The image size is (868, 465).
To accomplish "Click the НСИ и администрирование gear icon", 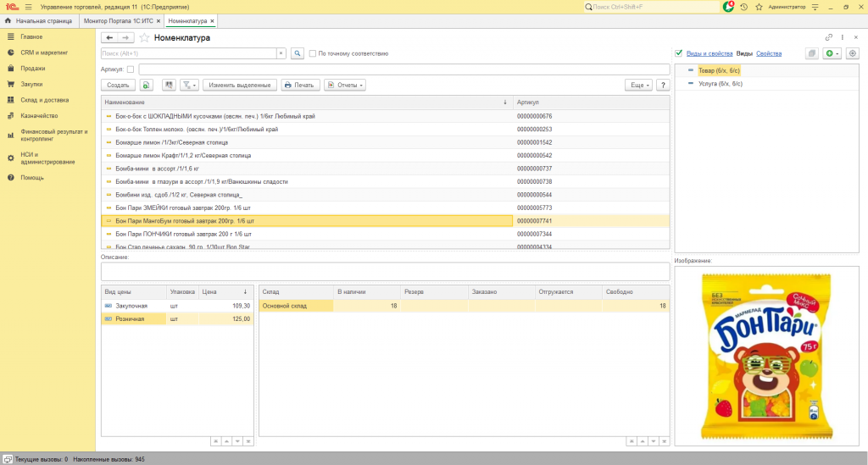I will pos(10,158).
